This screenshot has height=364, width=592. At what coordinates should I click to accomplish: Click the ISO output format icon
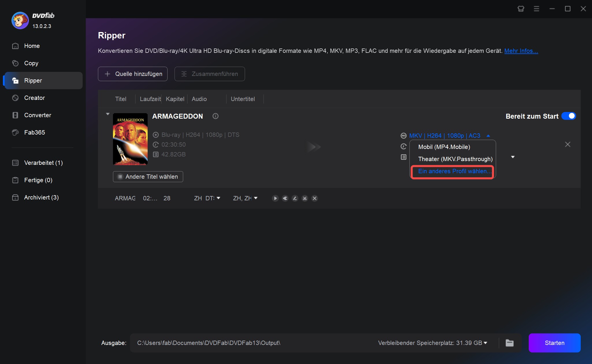404,136
